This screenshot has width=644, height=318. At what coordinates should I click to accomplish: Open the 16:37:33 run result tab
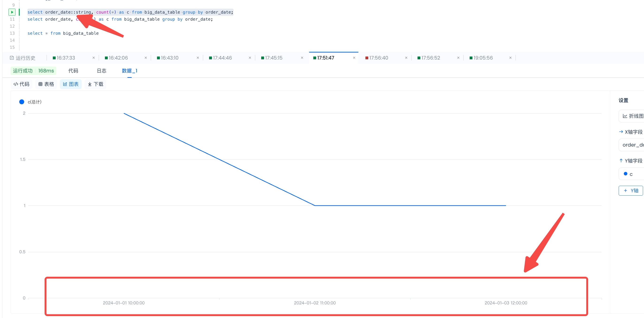66,58
